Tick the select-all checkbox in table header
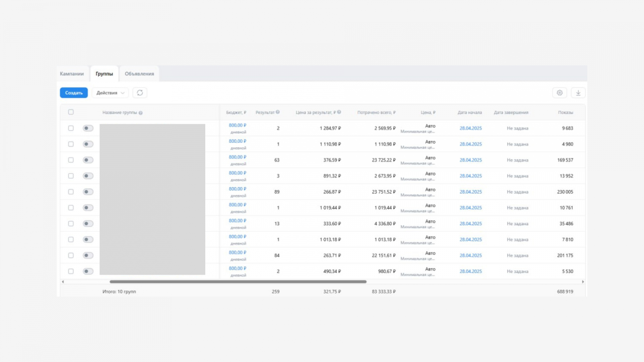This screenshot has height=362, width=644. [71, 112]
